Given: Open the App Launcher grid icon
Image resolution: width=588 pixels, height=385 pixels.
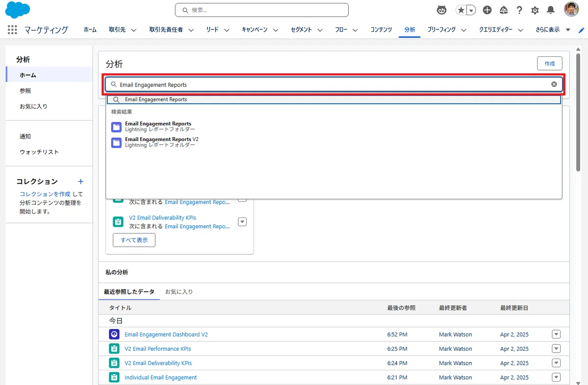Looking at the screenshot, I should coord(12,30).
